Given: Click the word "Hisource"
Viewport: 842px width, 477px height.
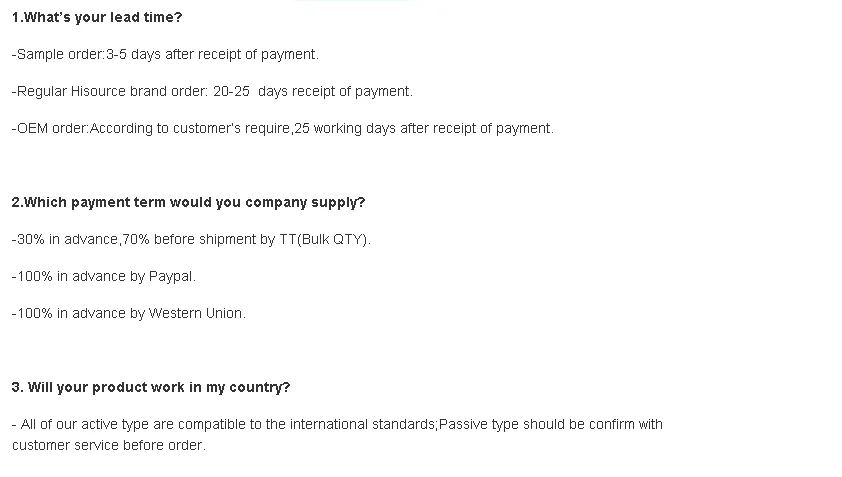Looking at the screenshot, I should (98, 91).
